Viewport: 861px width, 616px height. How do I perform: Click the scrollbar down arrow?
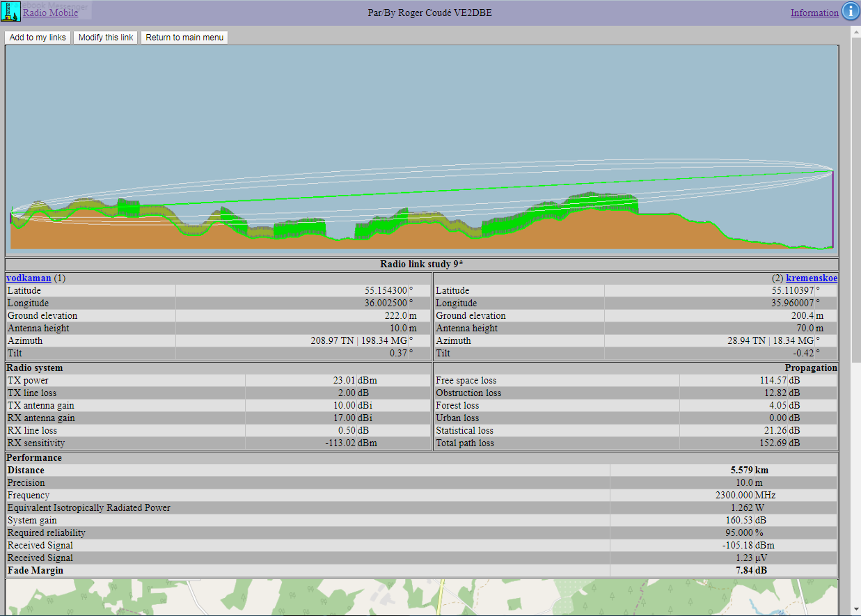[x=855, y=610]
